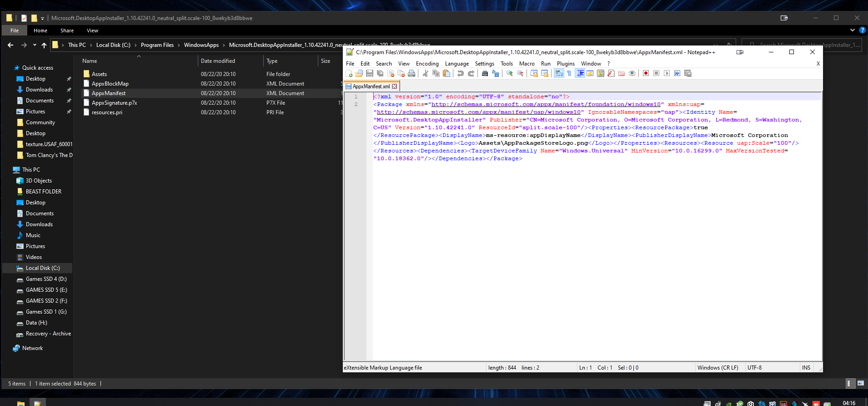
Task: Click the Undo arrow icon
Action: pyautogui.click(x=461, y=73)
